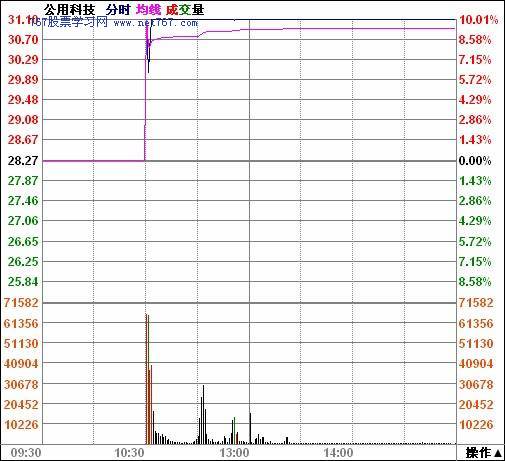Click the 71582 left volume scale label

[x=21, y=303]
